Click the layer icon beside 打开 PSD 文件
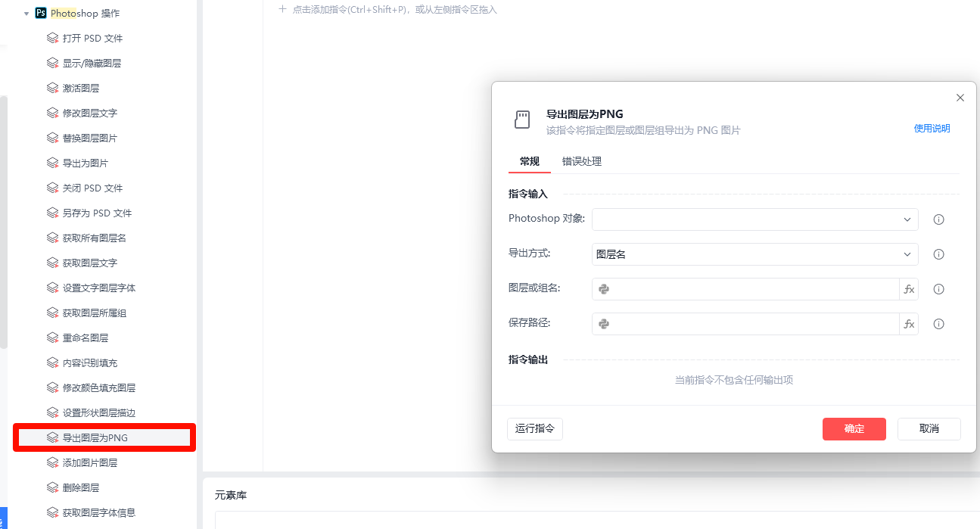 tap(52, 39)
